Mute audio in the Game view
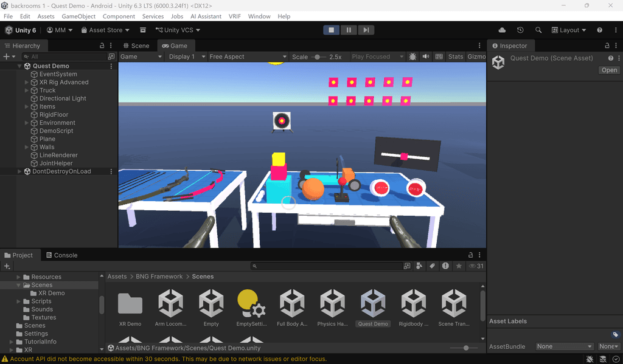The image size is (623, 364). click(x=425, y=57)
